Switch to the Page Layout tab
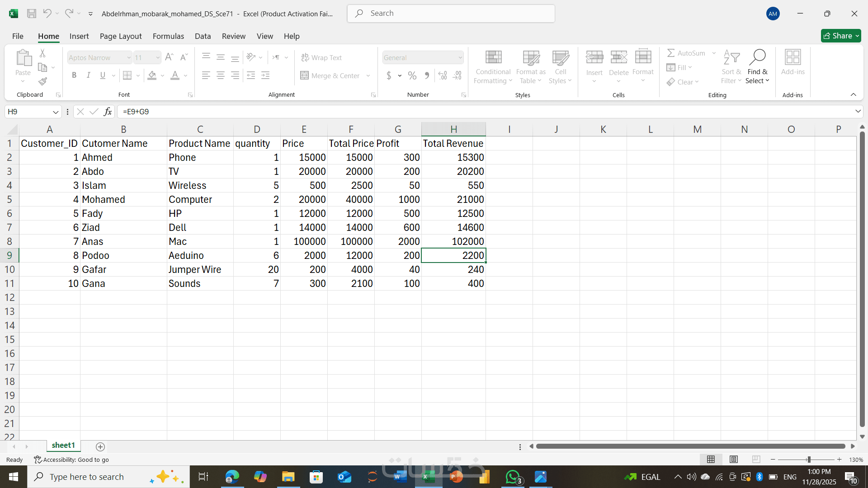The width and height of the screenshot is (868, 488). point(121,36)
